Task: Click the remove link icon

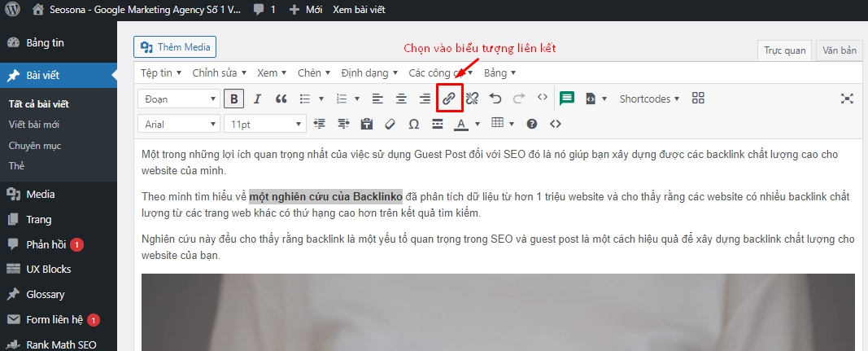Action: click(472, 99)
